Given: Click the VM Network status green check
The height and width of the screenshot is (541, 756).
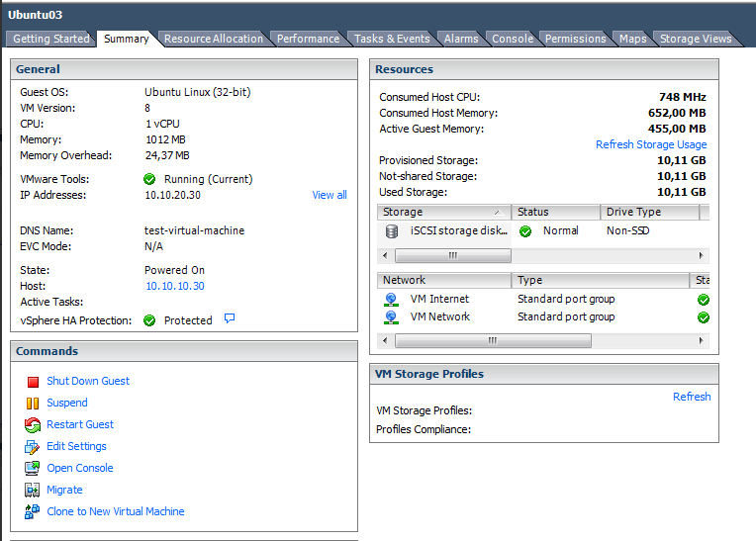Looking at the screenshot, I should tap(703, 317).
